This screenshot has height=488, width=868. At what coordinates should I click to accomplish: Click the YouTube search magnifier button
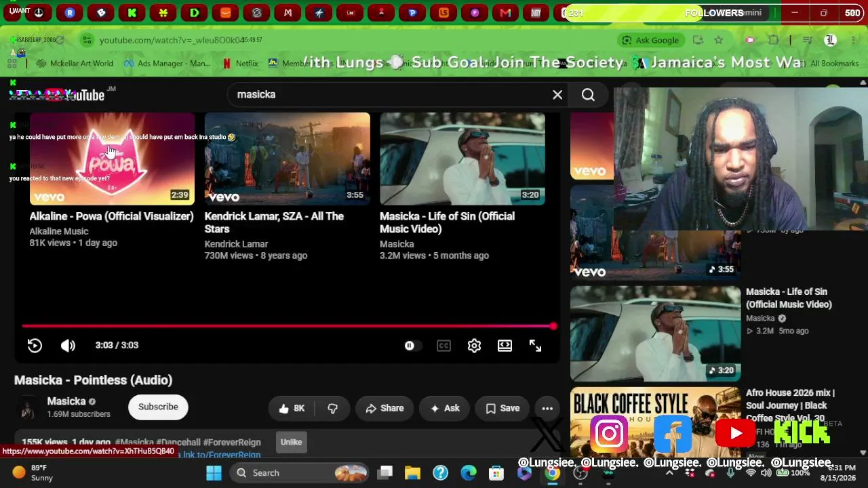588,95
